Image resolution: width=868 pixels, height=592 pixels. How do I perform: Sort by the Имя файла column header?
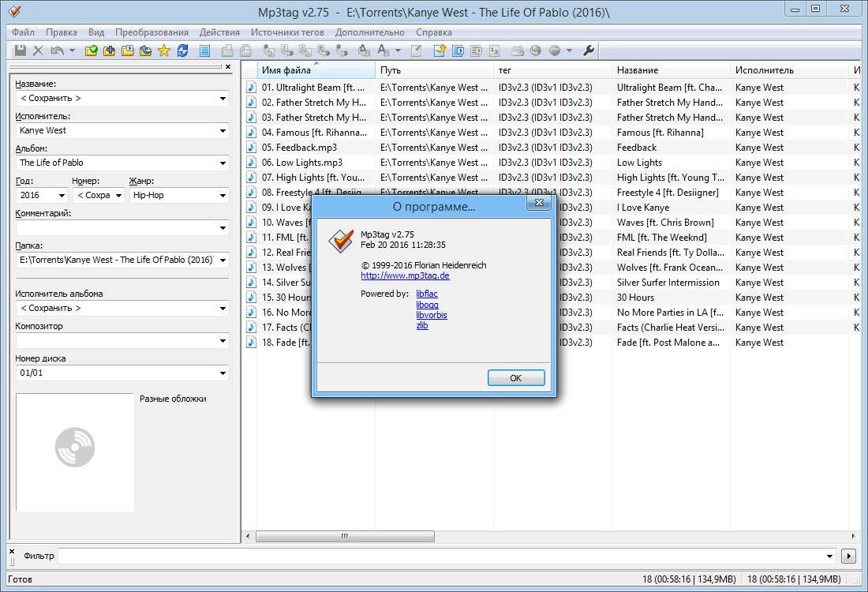point(316,70)
